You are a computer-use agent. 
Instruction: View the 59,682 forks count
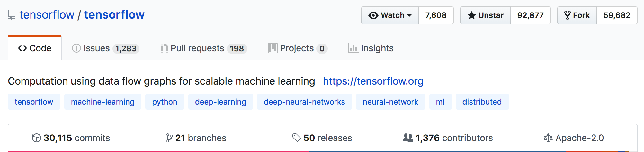(x=617, y=15)
